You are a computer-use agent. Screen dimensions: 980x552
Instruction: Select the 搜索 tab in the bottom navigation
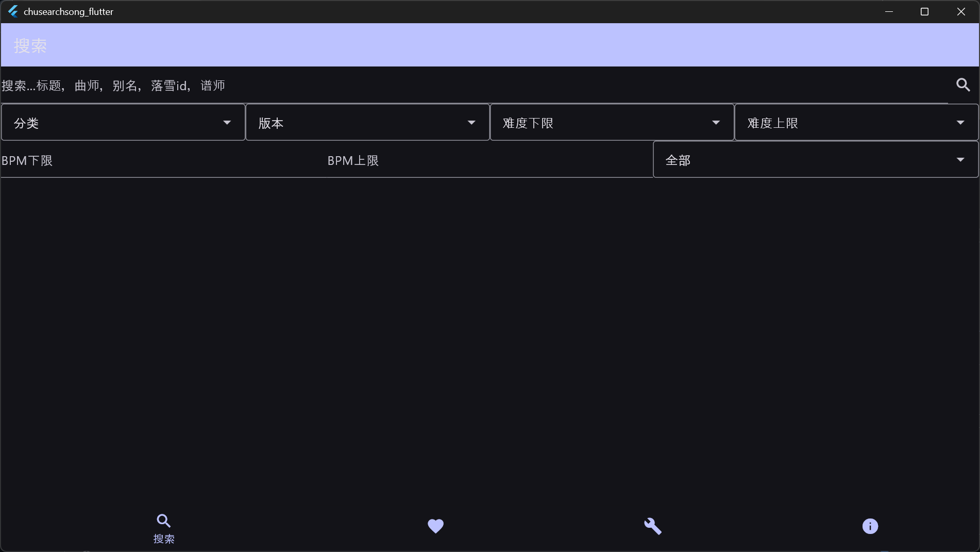pos(164,529)
